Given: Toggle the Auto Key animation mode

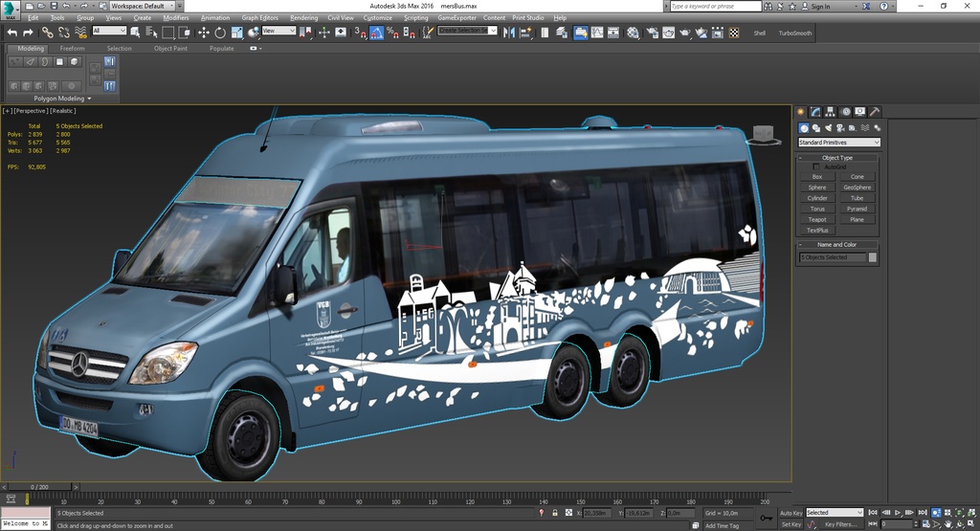Looking at the screenshot, I should 791,513.
